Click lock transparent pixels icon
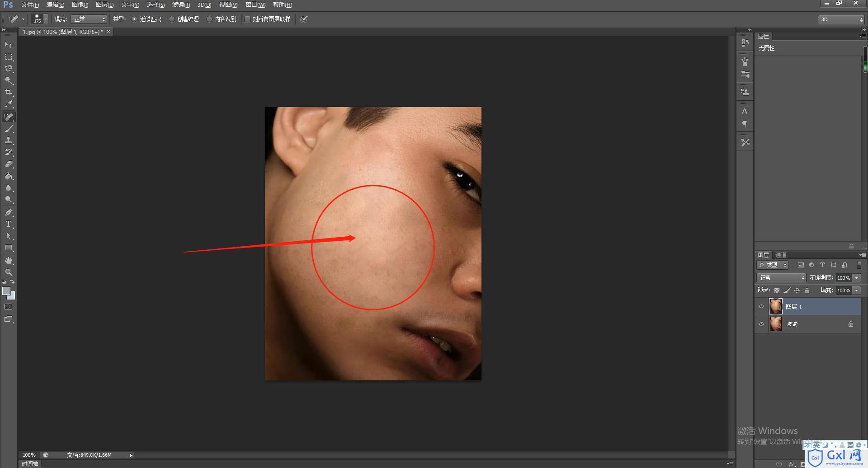This screenshot has width=868, height=468. 777,290
